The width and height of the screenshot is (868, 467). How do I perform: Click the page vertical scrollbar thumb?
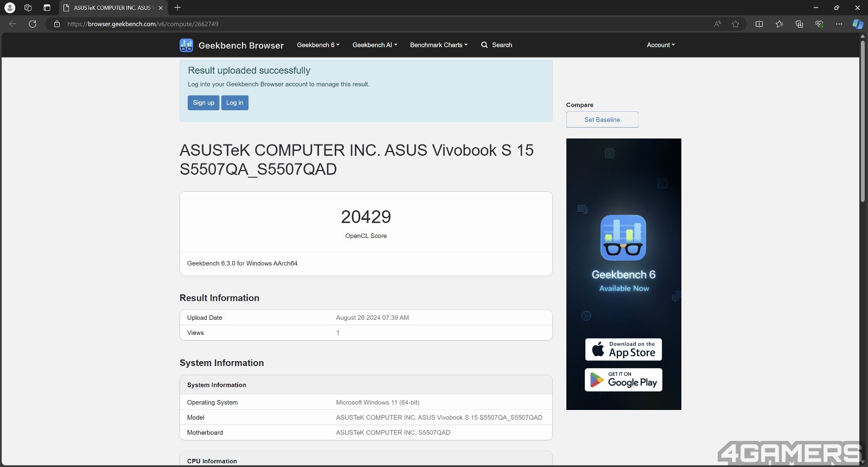[x=863, y=121]
